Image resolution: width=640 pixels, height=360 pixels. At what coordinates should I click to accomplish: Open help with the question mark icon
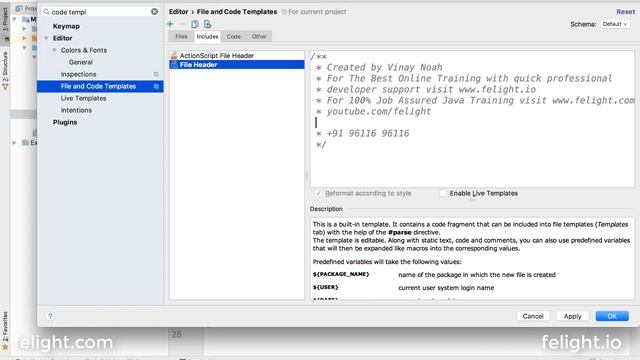tap(50, 316)
